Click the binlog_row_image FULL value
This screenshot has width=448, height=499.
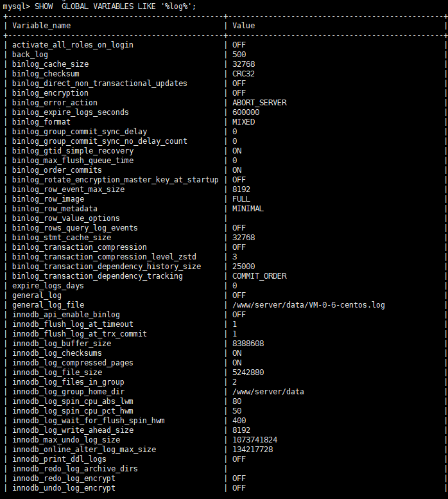pyautogui.click(x=241, y=199)
